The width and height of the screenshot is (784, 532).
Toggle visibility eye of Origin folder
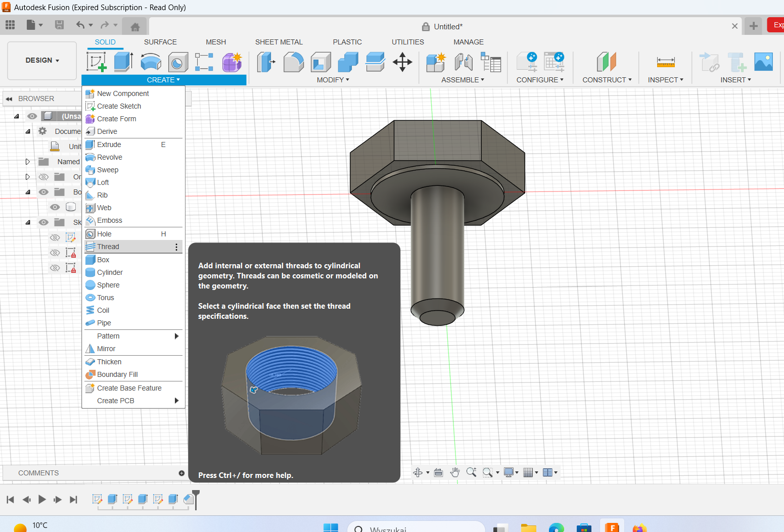click(x=44, y=177)
